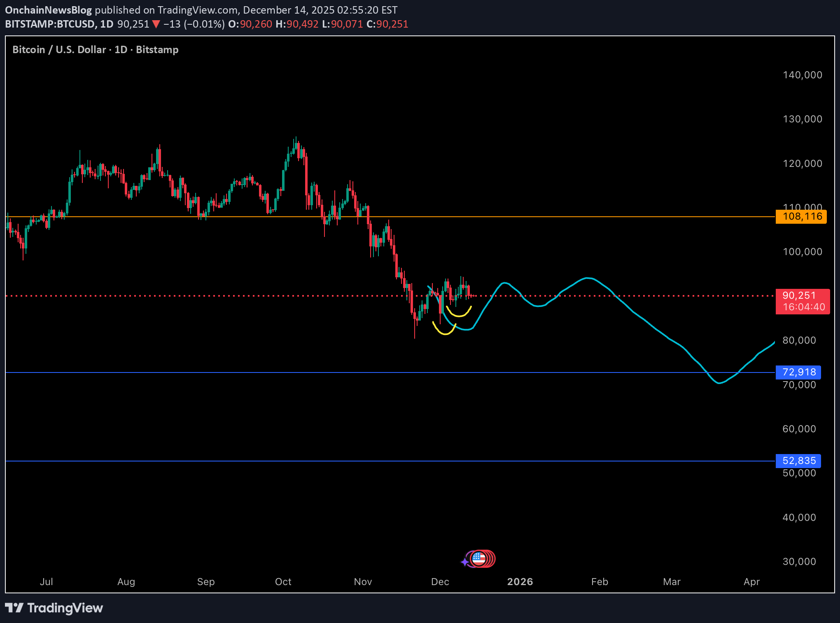
Task: Click the red down-triangle price change indicator
Action: tap(156, 24)
